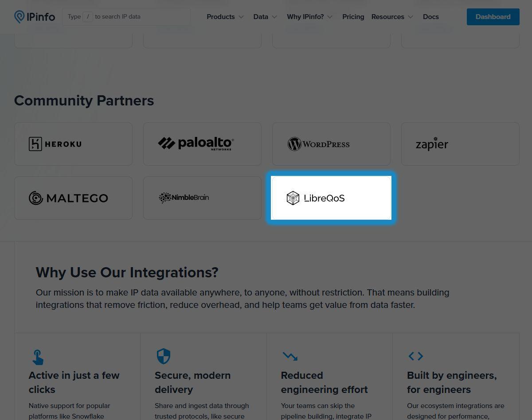Open the Heroku partner card

pos(73,144)
